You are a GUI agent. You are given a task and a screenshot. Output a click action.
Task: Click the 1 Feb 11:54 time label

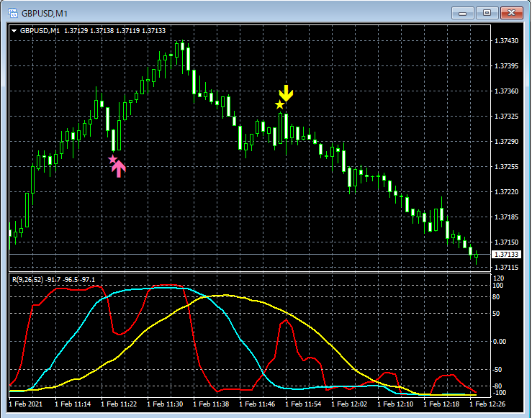click(303, 404)
